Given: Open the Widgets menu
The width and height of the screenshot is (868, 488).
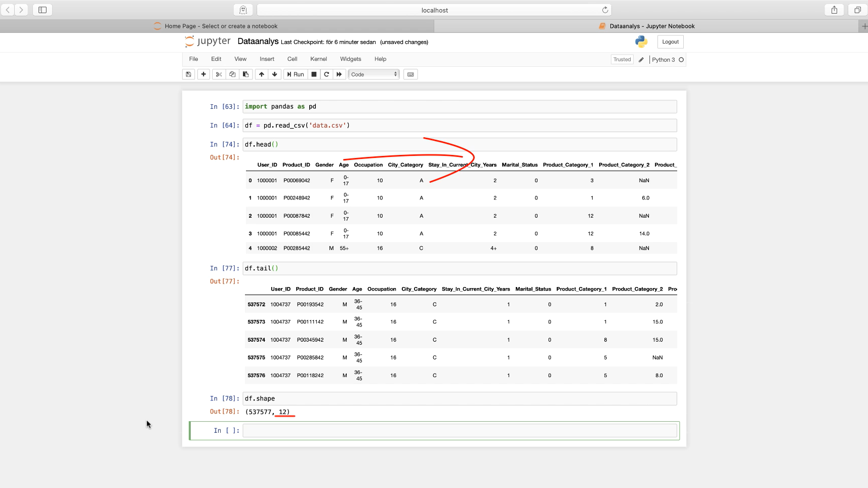Looking at the screenshot, I should pyautogui.click(x=350, y=59).
